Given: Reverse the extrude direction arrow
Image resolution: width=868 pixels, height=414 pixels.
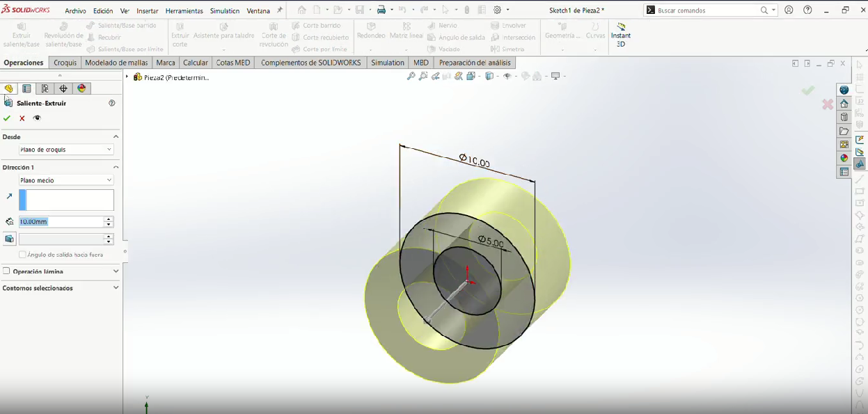Looking at the screenshot, I should [x=9, y=197].
